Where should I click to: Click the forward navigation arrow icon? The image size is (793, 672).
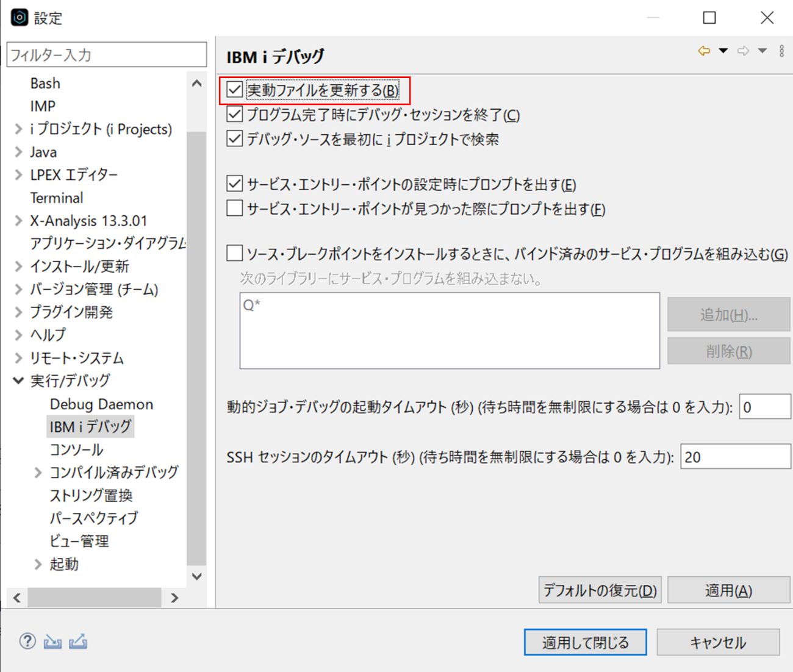click(x=743, y=51)
